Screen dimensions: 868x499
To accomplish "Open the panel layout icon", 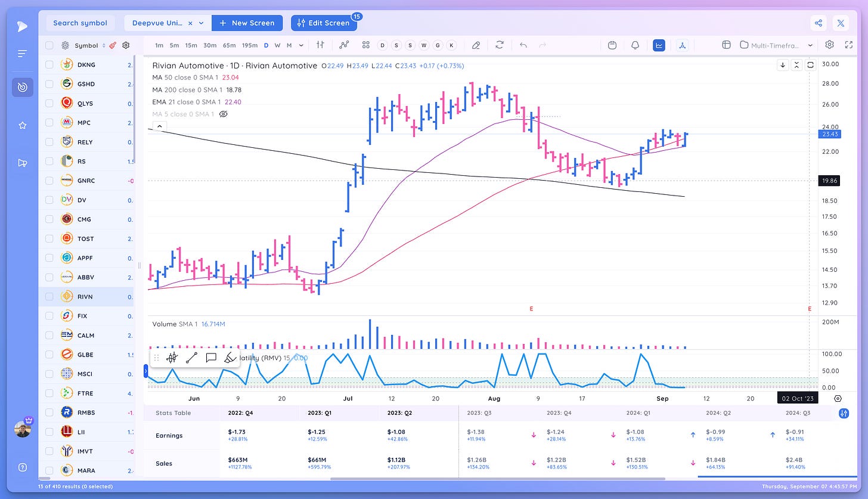I will 726,45.
